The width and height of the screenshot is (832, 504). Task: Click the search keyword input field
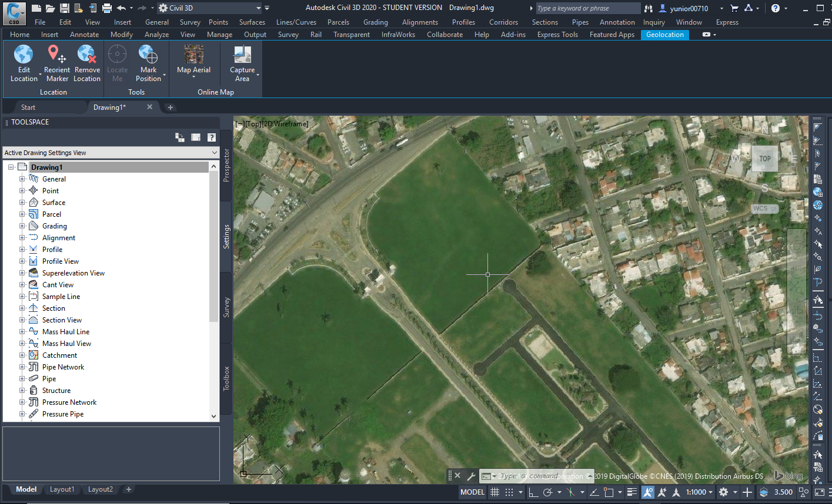(588, 8)
